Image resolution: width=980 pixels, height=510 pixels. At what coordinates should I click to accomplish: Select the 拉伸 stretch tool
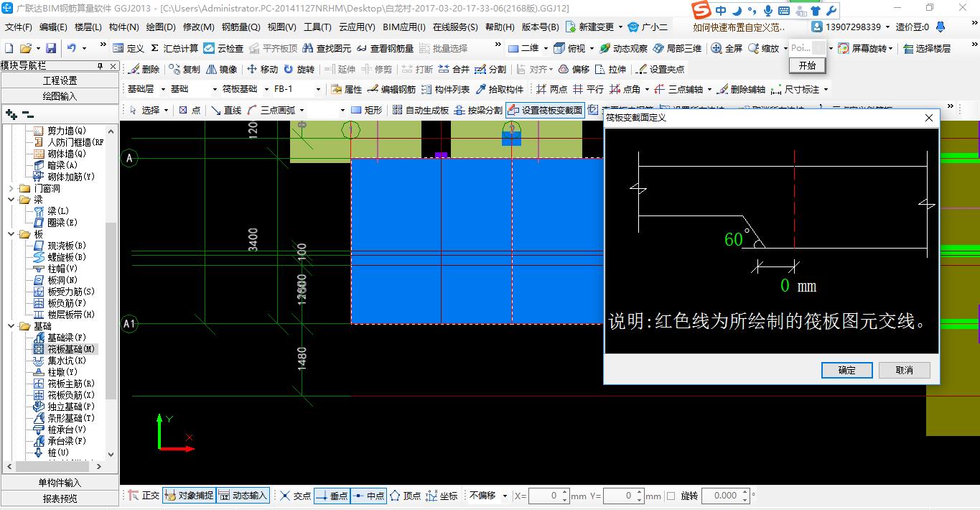click(611, 69)
